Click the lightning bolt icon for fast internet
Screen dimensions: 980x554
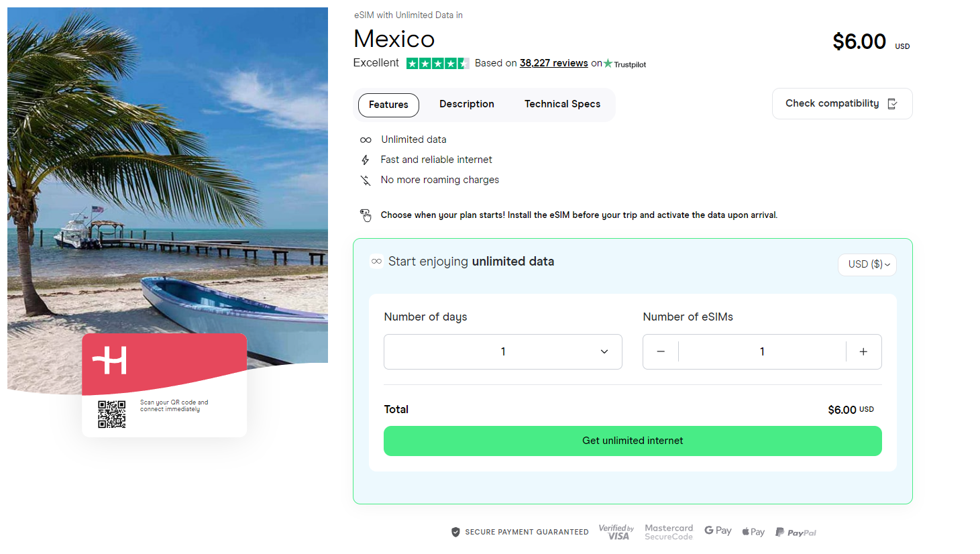pos(366,160)
